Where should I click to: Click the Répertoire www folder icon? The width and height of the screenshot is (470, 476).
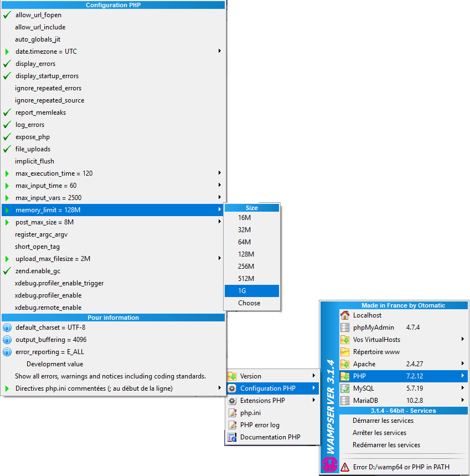345,351
